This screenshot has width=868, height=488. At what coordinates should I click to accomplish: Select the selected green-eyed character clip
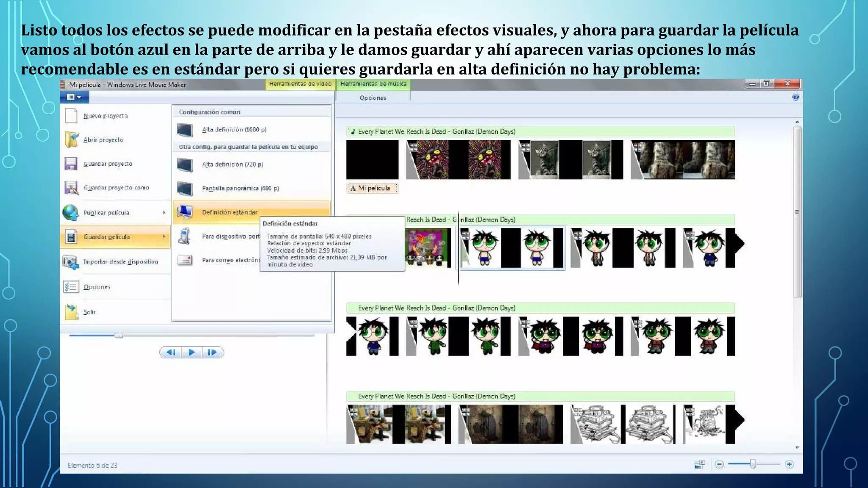coord(512,248)
